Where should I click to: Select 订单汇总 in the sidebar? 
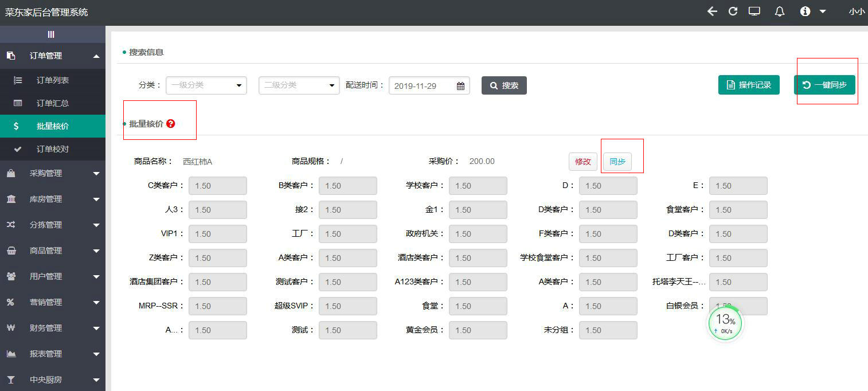point(53,103)
